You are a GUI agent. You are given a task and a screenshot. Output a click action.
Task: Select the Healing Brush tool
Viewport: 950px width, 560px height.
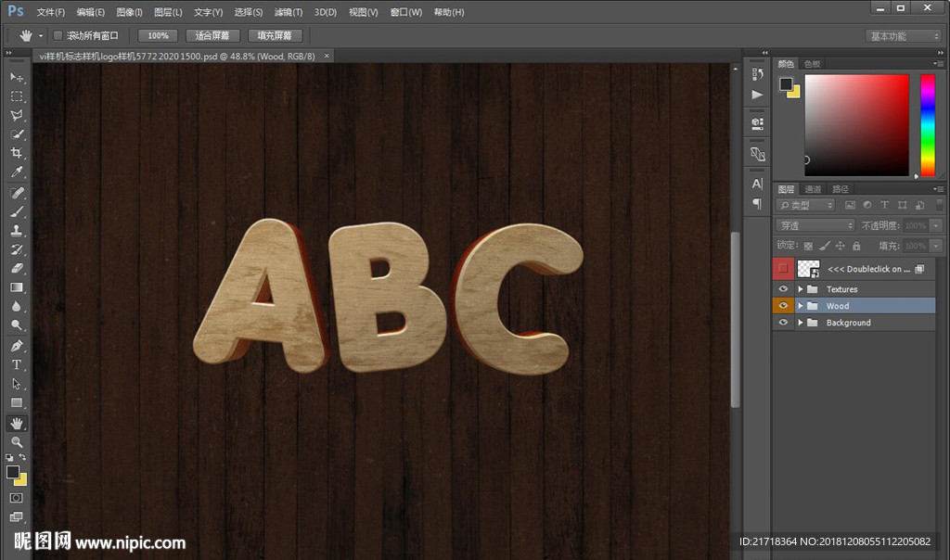[17, 193]
